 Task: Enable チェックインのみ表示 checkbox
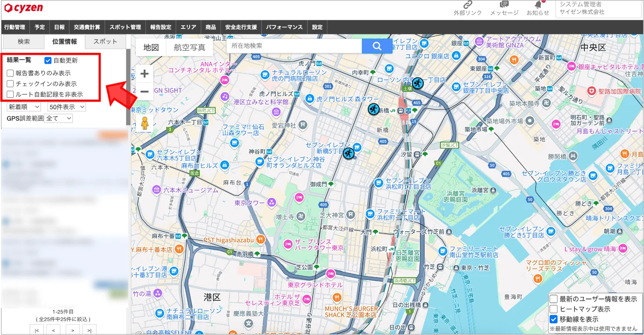tap(10, 84)
